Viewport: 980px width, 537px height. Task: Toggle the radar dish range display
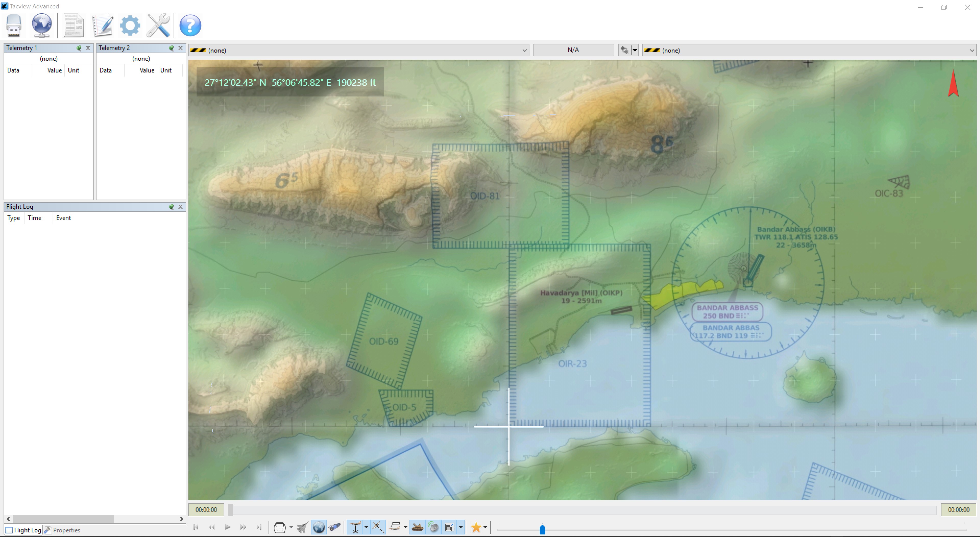coord(433,527)
